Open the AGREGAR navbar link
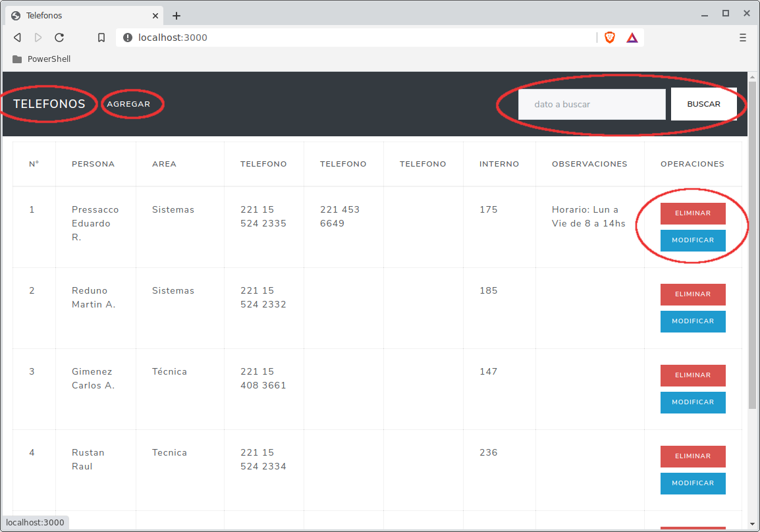This screenshot has height=532, width=760. click(x=128, y=104)
